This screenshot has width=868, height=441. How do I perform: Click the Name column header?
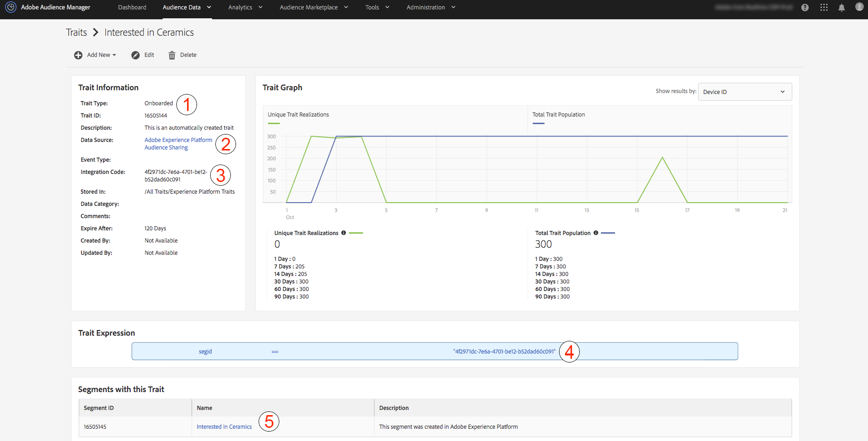click(x=205, y=408)
